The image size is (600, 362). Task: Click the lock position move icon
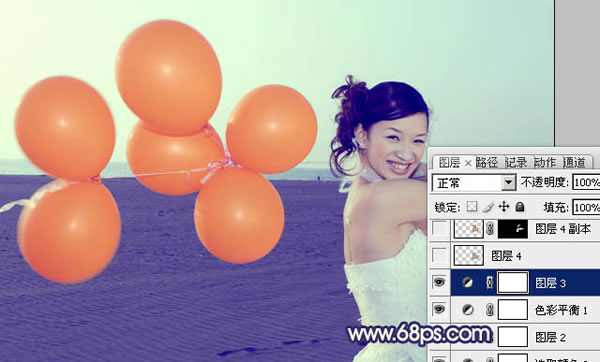(x=504, y=207)
